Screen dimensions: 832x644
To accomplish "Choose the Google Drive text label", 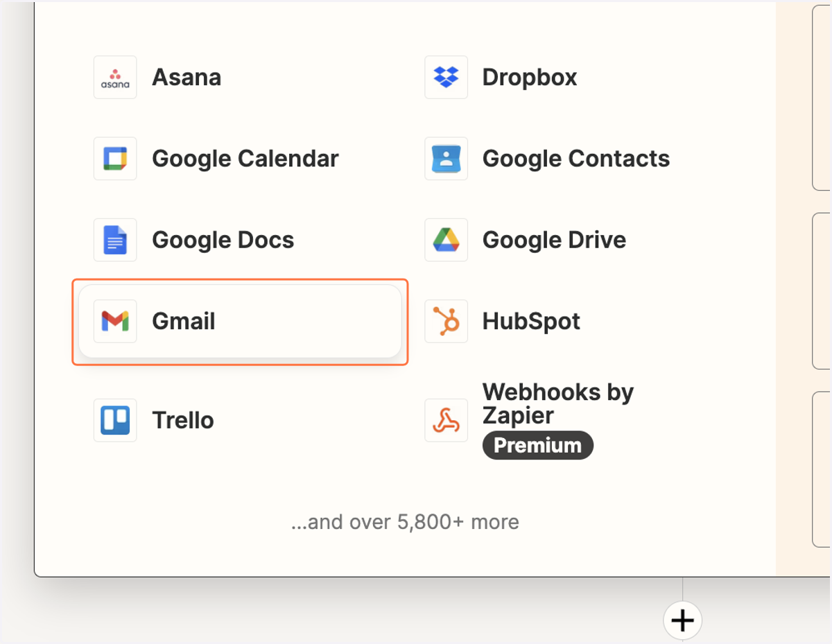I will (x=554, y=240).
